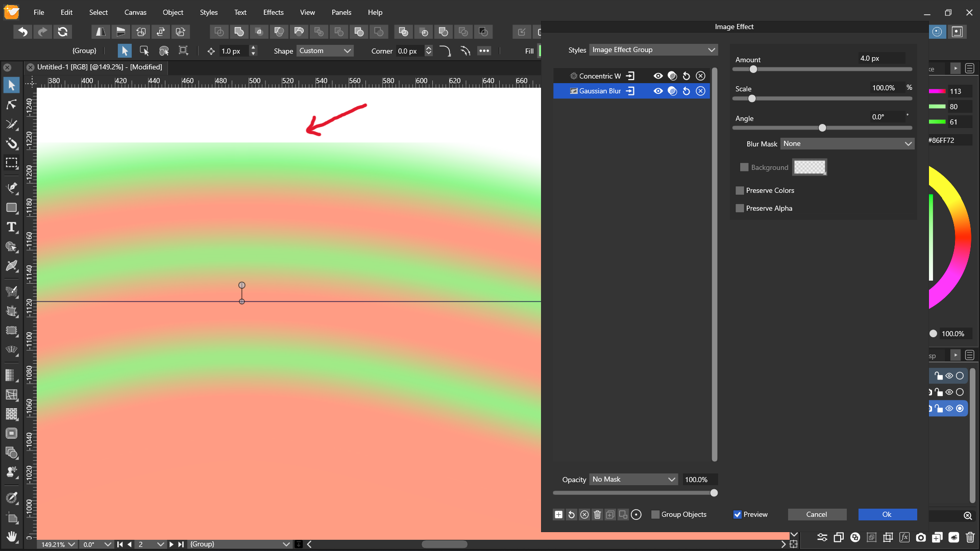Click the add effect plus icon
The image size is (980, 551).
(x=558, y=514)
